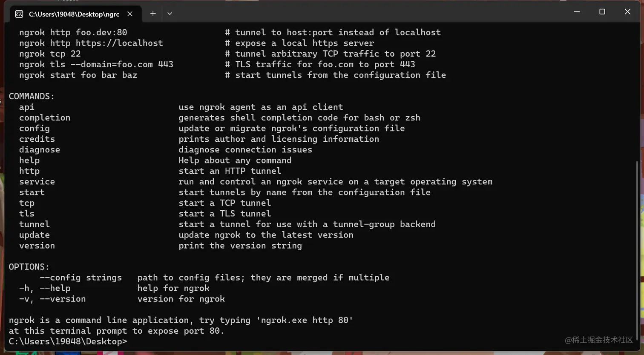Click the https://localhost URL text
The image size is (644, 355).
tap(119, 43)
